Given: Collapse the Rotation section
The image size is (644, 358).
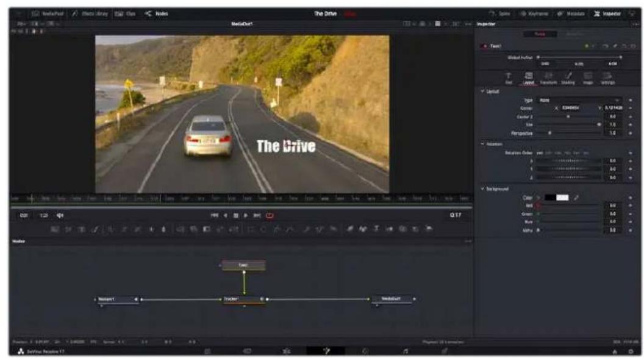Looking at the screenshot, I should [482, 144].
